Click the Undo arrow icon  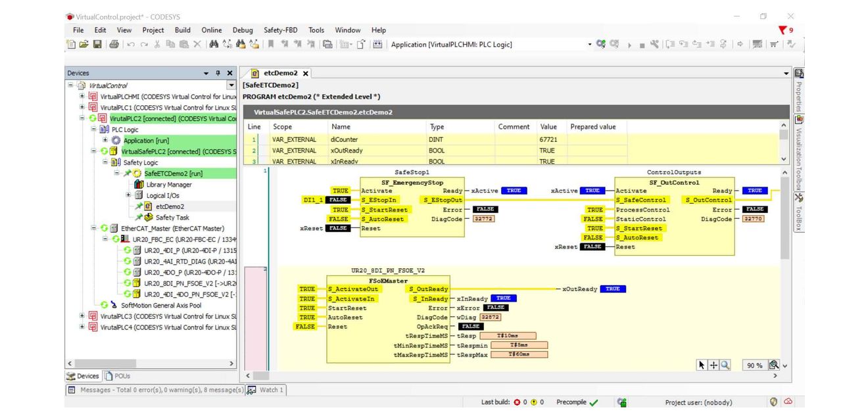tap(131, 45)
